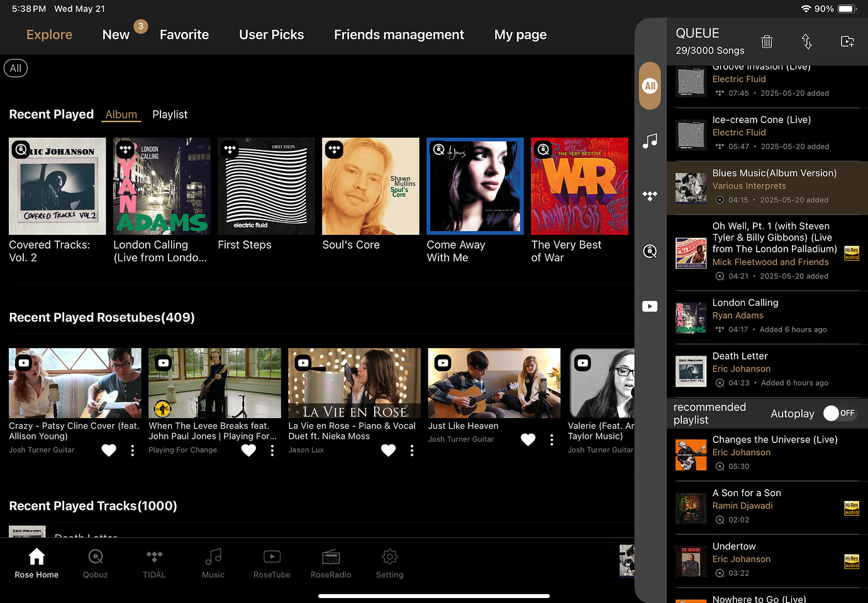Open the Favorite tab
Screen dimensions: 868x603
coord(184,35)
